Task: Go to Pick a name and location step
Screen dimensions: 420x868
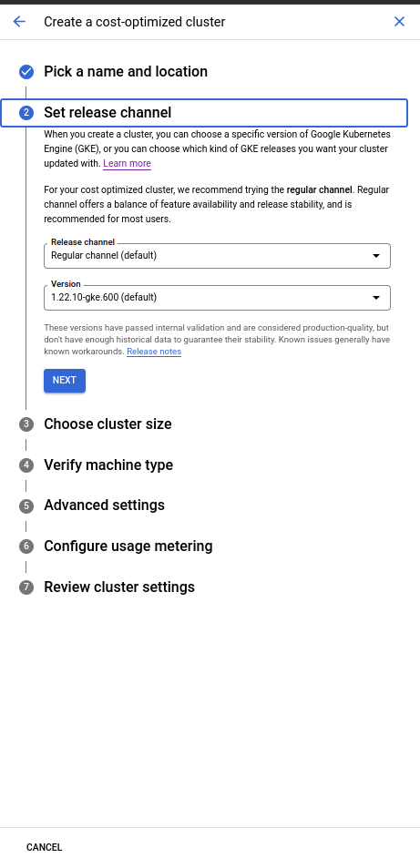Action: [x=126, y=72]
